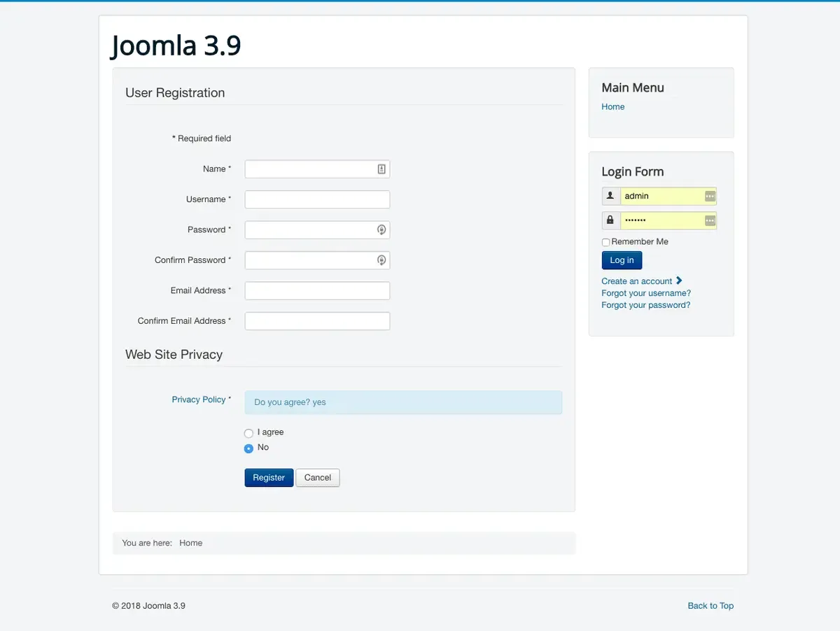
Task: Click the User Registration heading
Action: (x=175, y=93)
